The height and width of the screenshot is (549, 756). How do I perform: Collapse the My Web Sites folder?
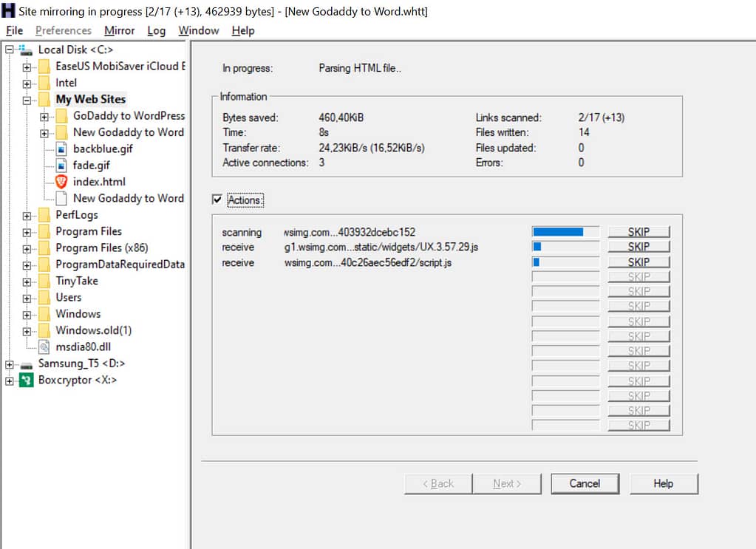[x=27, y=99]
